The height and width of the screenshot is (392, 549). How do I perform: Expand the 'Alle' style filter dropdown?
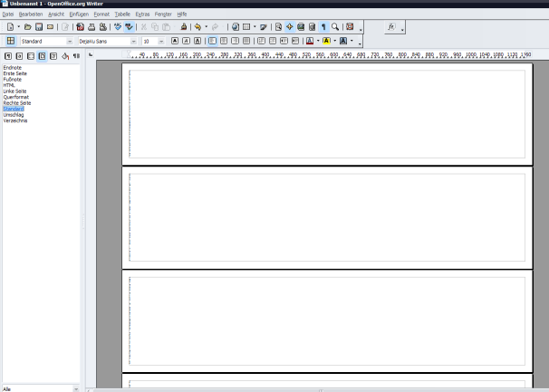77,388
